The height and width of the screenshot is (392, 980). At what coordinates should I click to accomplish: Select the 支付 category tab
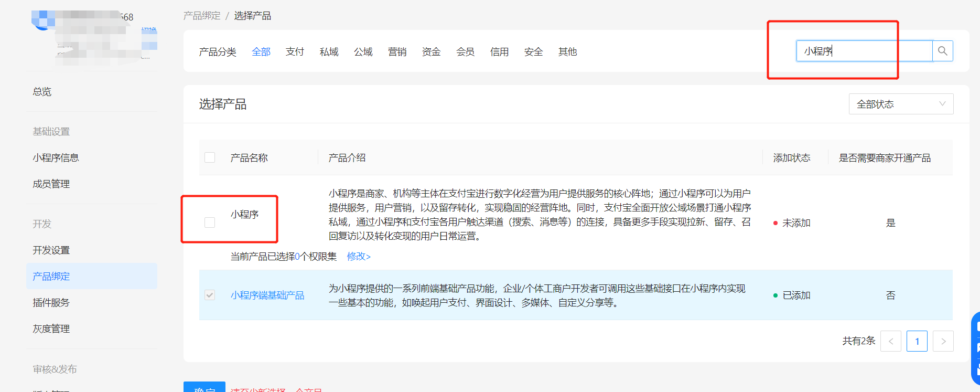click(x=295, y=52)
